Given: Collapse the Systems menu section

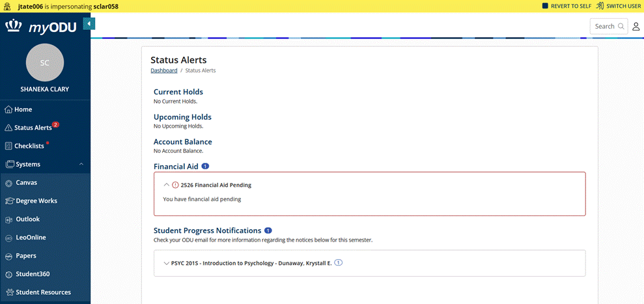Looking at the screenshot, I should tap(81, 165).
